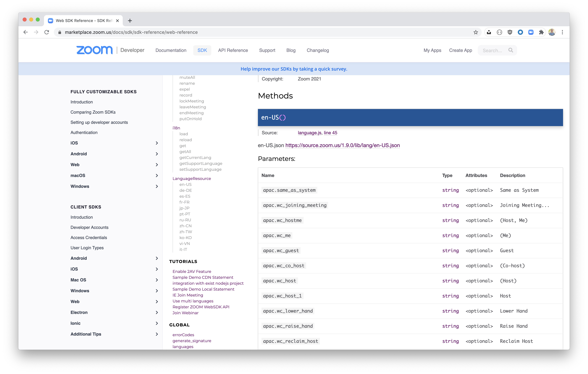Click the blue circle extension icon
This screenshot has width=588, height=374.
click(x=520, y=32)
